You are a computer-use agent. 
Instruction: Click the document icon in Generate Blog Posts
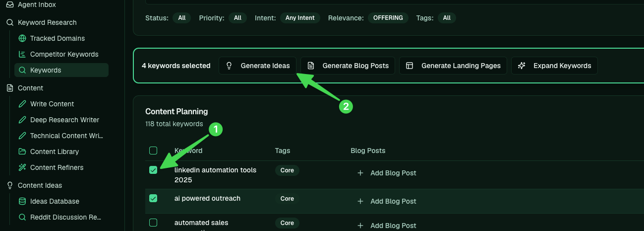[311, 66]
